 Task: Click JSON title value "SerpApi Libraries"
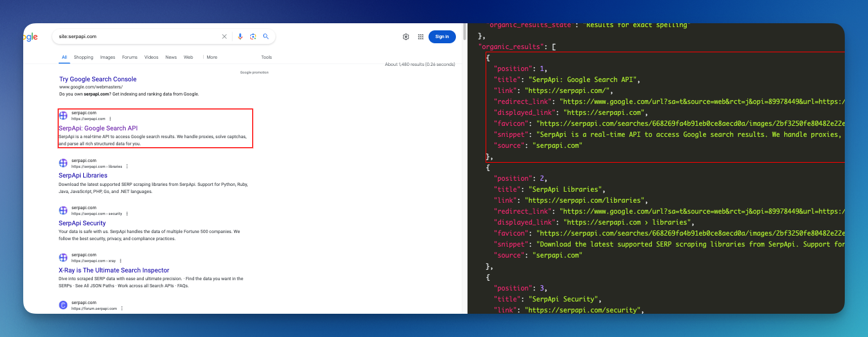point(565,190)
